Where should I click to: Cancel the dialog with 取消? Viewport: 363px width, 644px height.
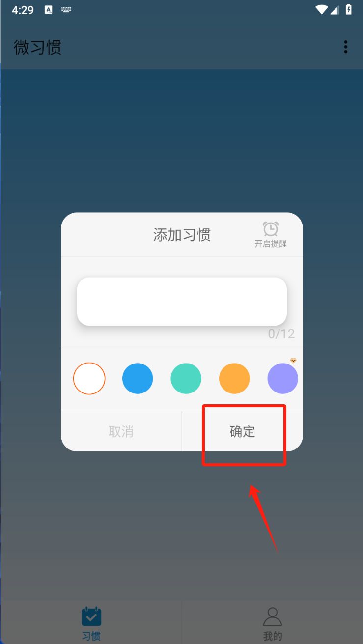pos(121,431)
